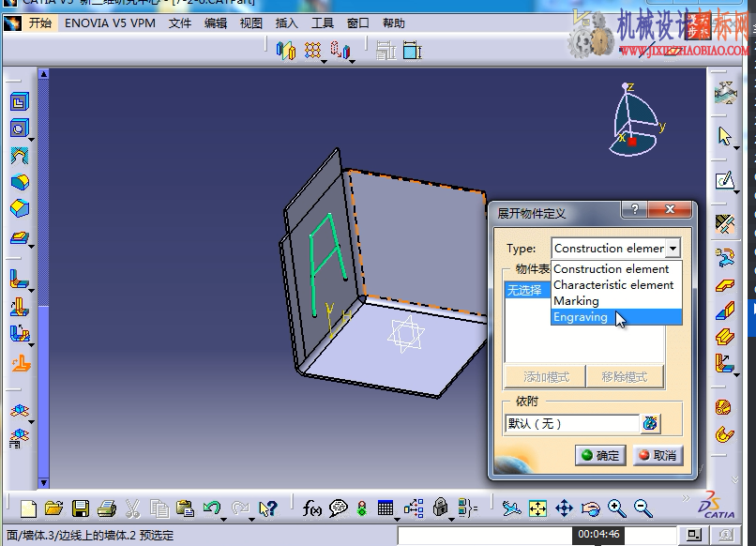Fit all in view
Screen dimensions: 756x546
pyautogui.click(x=537, y=508)
